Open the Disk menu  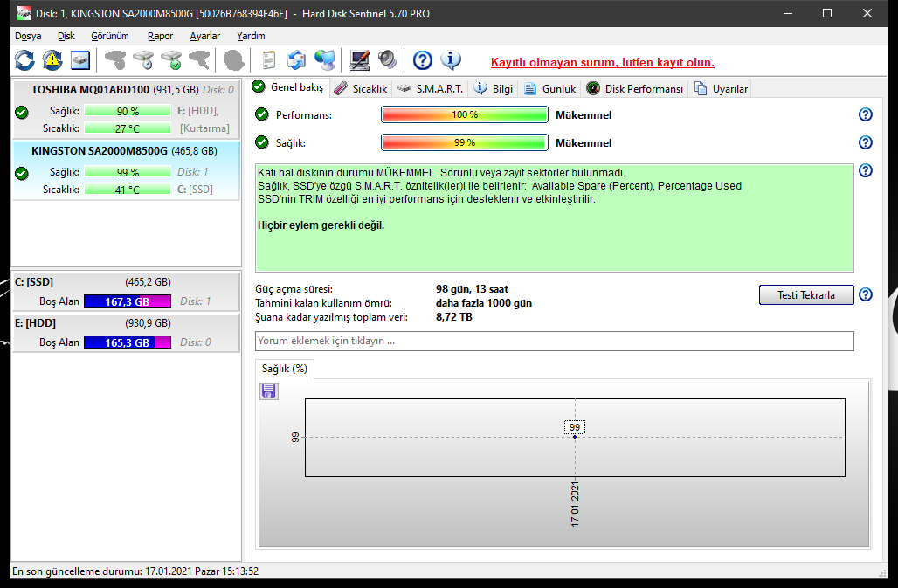point(66,36)
